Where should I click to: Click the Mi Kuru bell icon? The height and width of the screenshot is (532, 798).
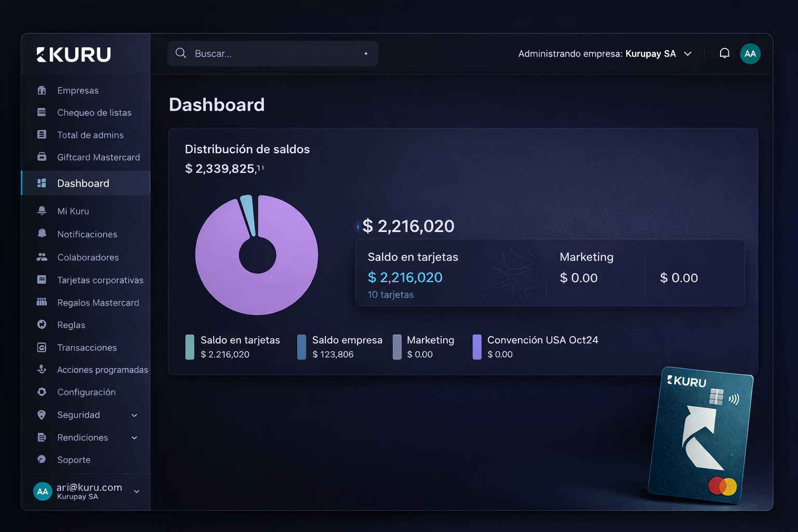tap(42, 211)
